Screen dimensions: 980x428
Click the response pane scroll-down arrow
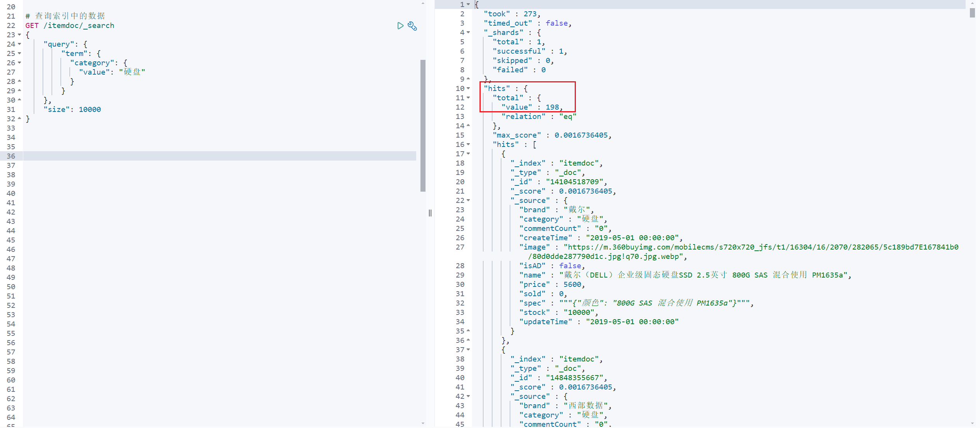pyautogui.click(x=972, y=423)
